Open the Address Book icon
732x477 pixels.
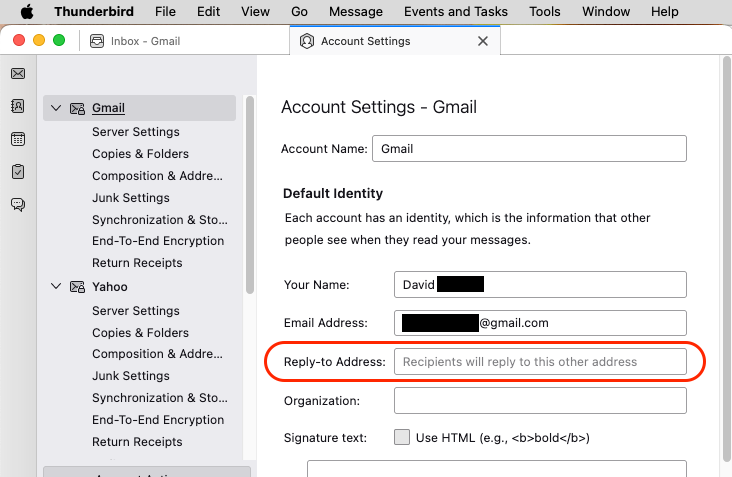18,106
